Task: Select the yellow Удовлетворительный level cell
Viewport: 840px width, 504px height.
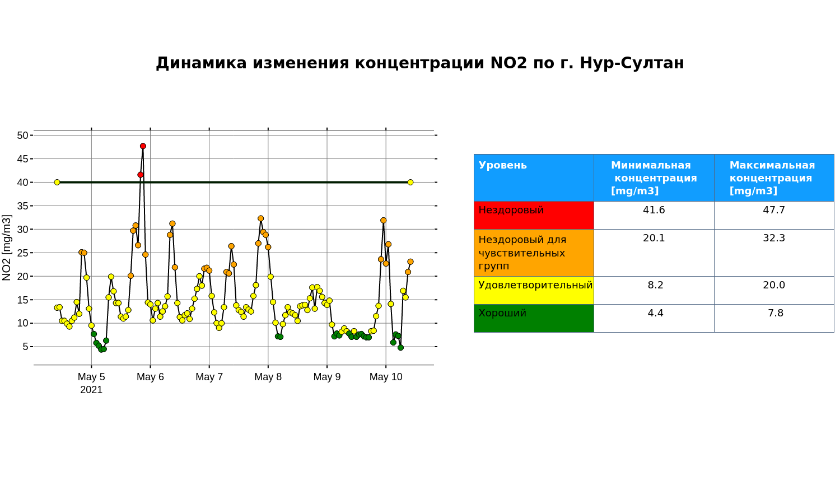Action: 534,290
